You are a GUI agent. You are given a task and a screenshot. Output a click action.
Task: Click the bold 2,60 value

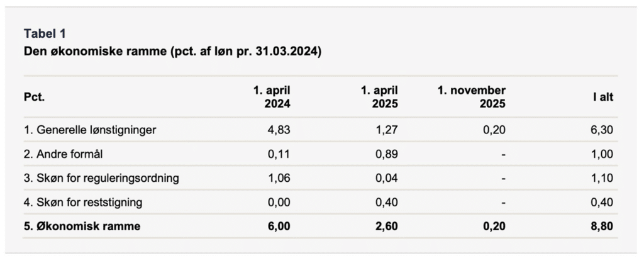pyautogui.click(x=387, y=227)
